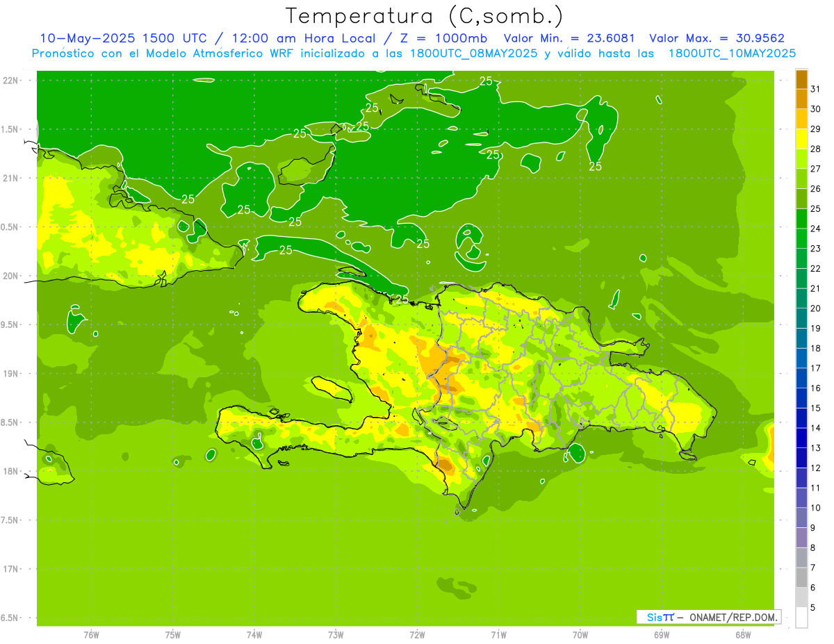
Task: Pick the dark orange swatch above 31
Action: pos(801,79)
